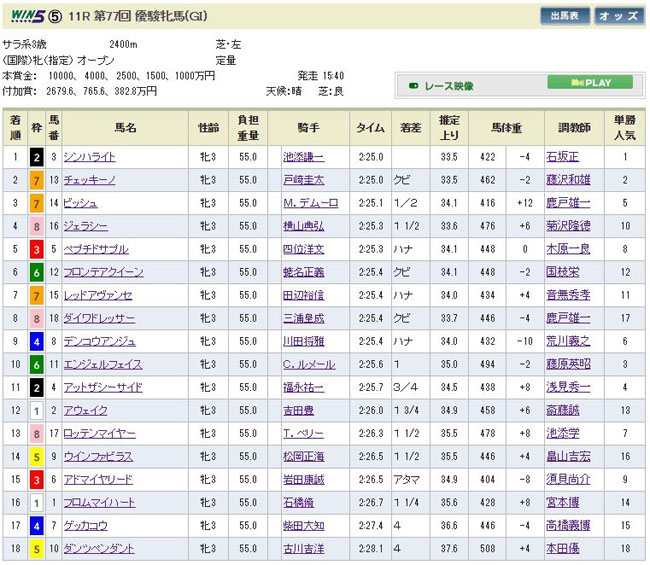This screenshot has width=650, height=565.
Task: Open trainer 石坂正 profile
Action: point(562,157)
